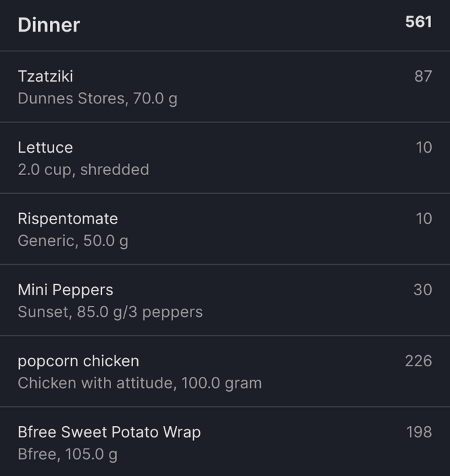Select the Bfree 105.0 g serving text
This screenshot has width=450, height=476.
[x=67, y=454]
